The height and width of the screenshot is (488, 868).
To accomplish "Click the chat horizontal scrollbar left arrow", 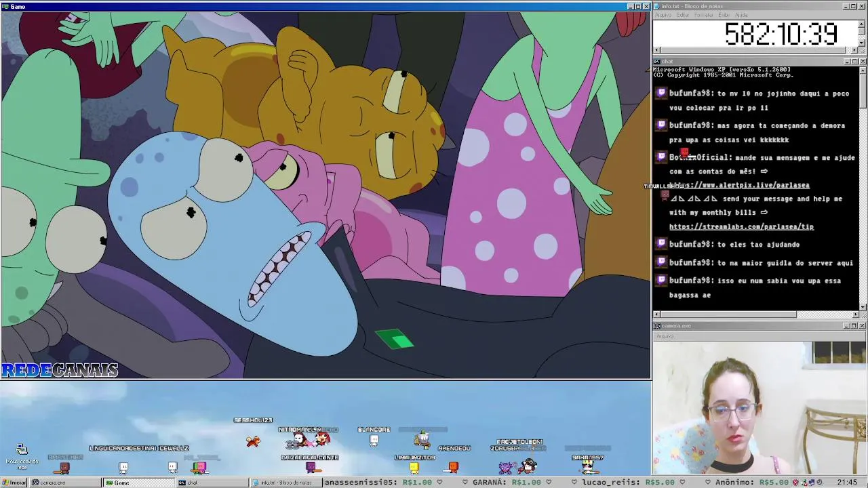I will [656, 314].
